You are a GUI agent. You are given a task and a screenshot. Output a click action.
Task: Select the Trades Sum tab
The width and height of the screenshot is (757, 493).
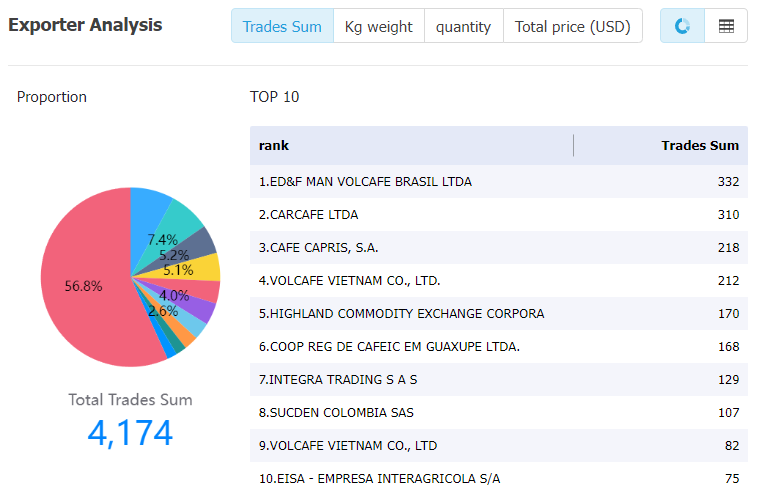tap(282, 26)
